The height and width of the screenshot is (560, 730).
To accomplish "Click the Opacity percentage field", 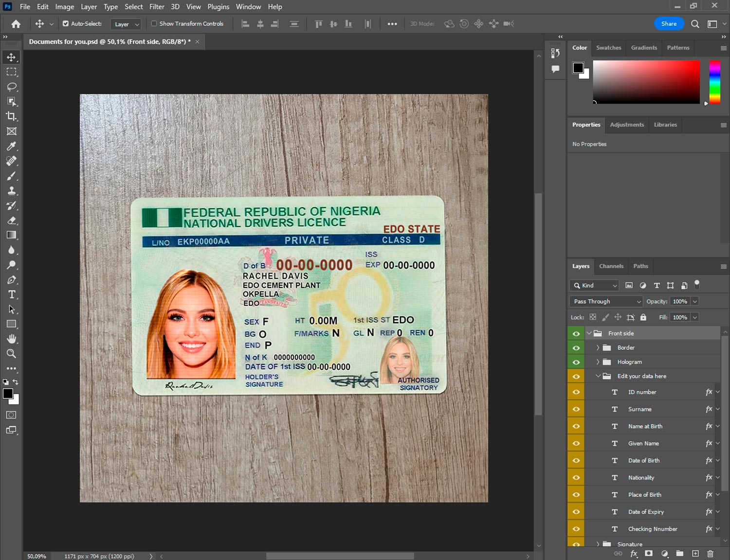I will pos(680,302).
